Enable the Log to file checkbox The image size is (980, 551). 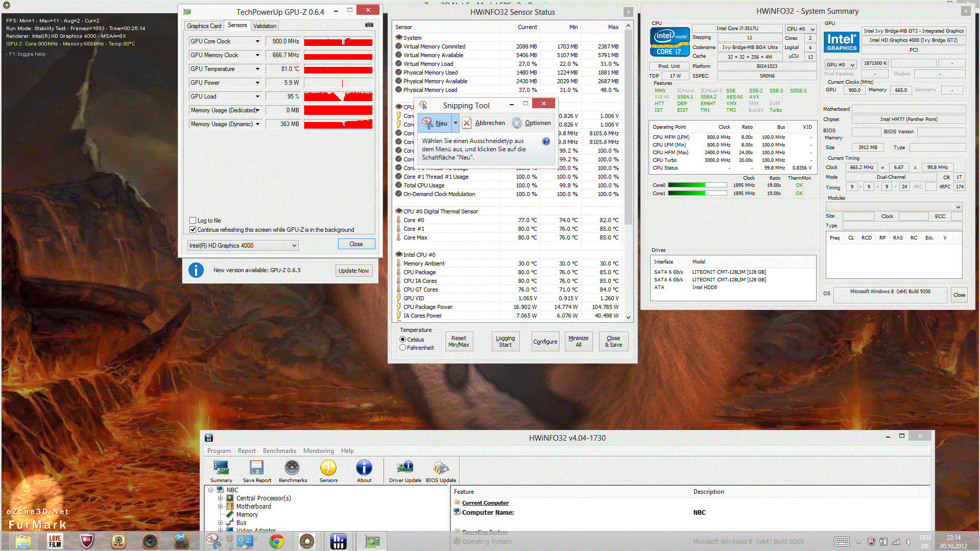pos(193,221)
